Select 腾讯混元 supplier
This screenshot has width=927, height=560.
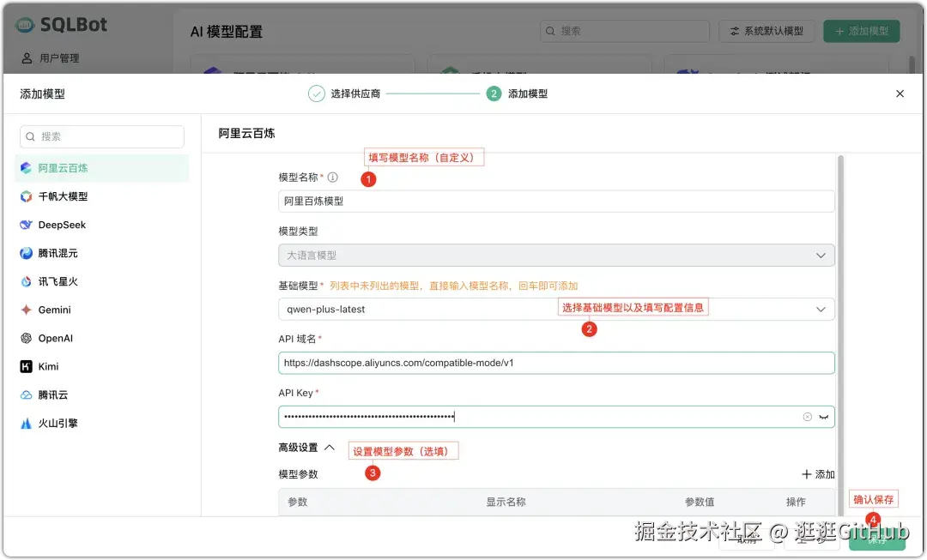[101, 253]
